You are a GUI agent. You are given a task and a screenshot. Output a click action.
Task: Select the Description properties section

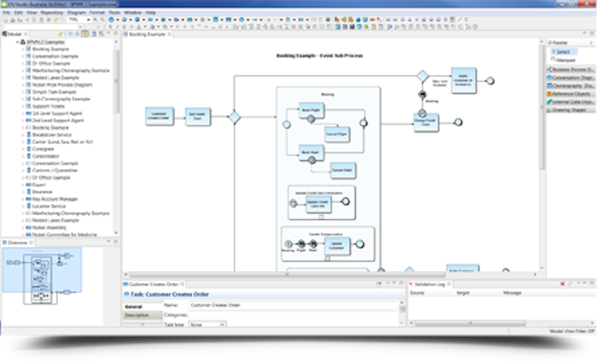pos(142,315)
